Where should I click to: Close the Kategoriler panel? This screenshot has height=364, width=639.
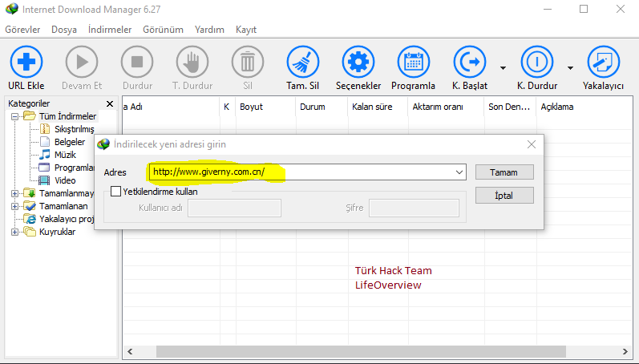[110, 103]
